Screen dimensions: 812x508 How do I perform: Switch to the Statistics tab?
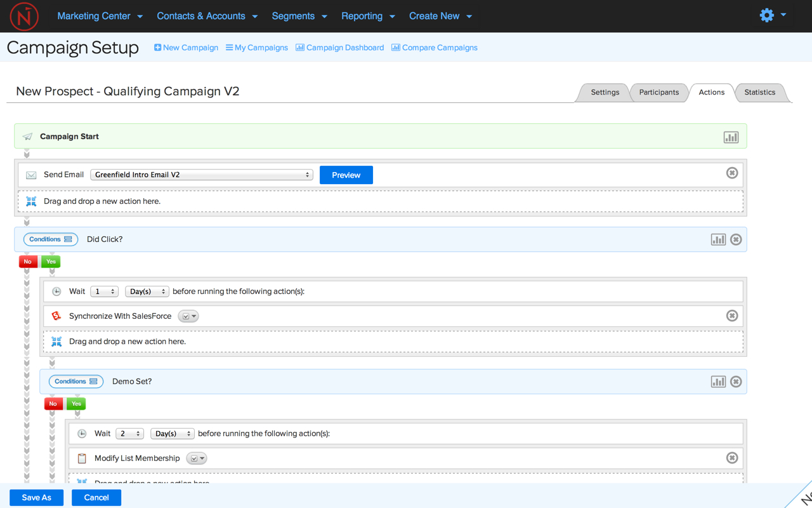[x=759, y=92]
